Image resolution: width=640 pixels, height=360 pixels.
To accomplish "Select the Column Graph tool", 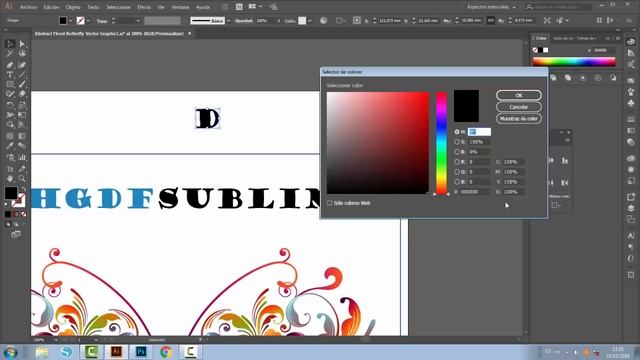I will tap(22, 157).
